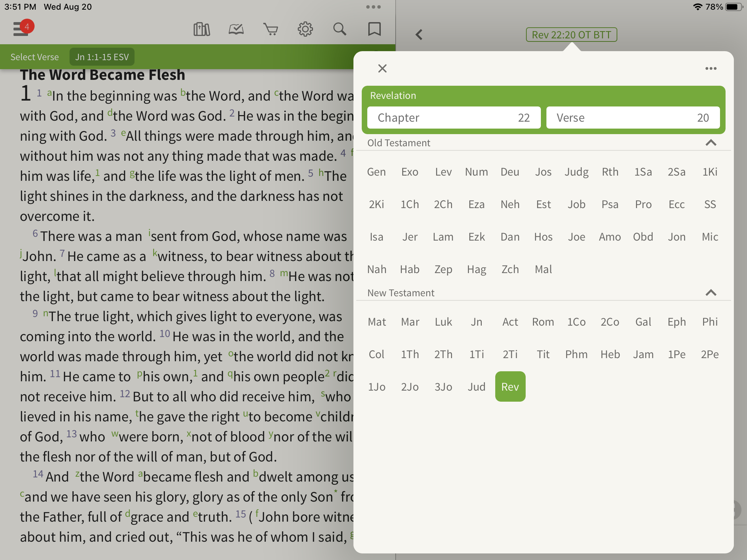
Task: Tap the search magnifier icon
Action: click(340, 29)
